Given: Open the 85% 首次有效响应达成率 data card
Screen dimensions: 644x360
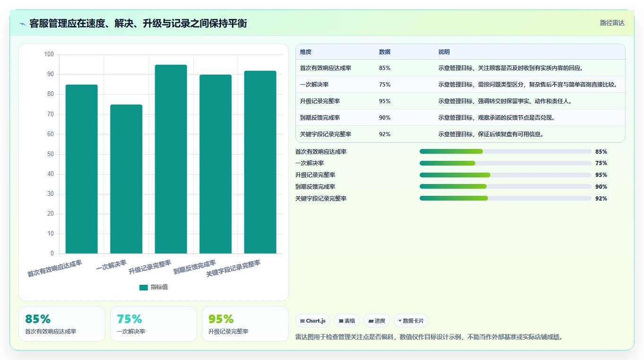Looking at the screenshot, I should pyautogui.click(x=62, y=324).
